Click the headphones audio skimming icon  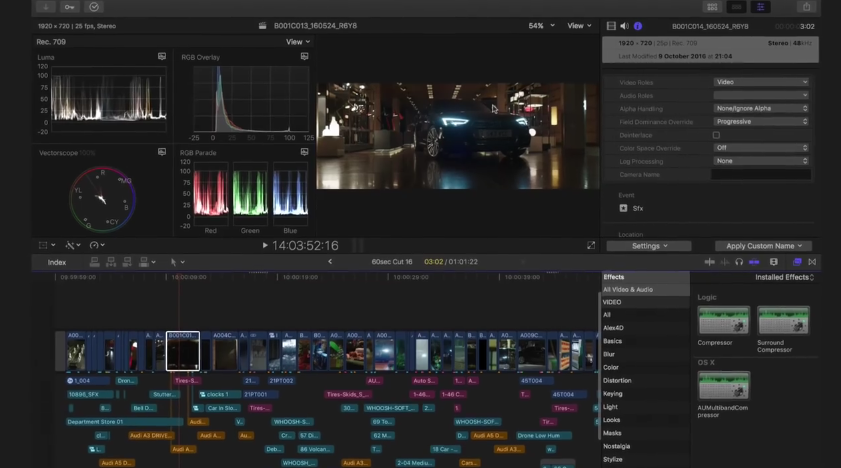coord(739,262)
